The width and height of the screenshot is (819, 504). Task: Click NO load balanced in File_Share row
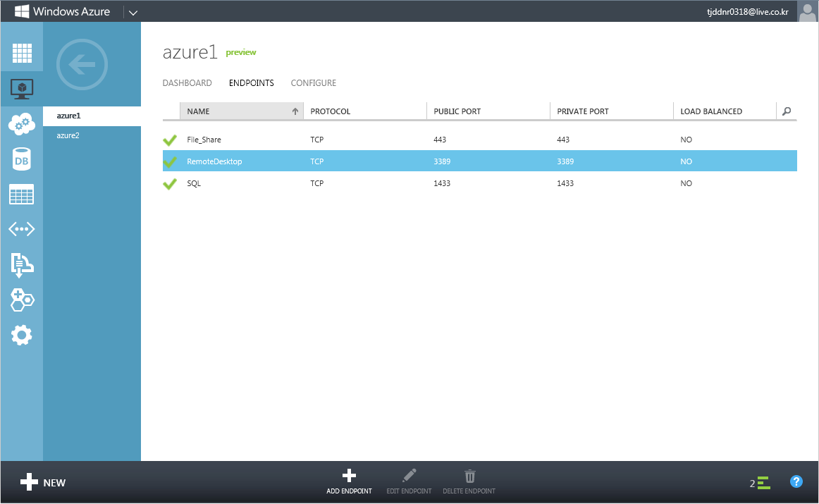click(x=686, y=140)
